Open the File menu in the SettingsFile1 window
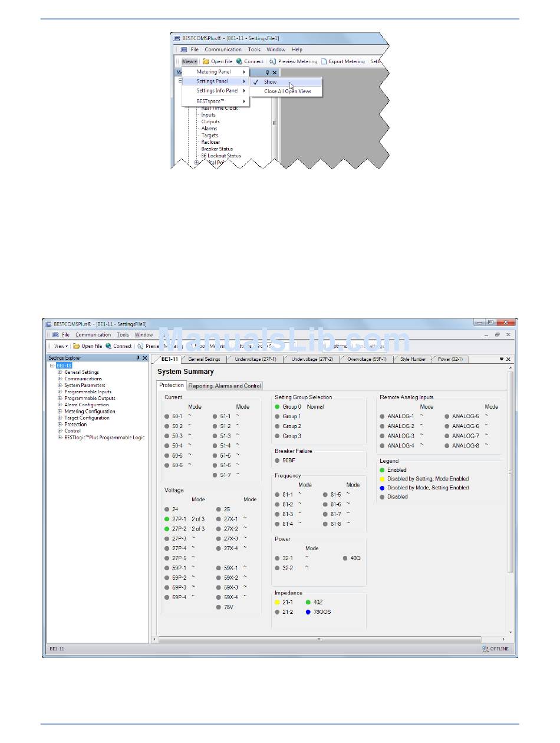 [x=195, y=50]
